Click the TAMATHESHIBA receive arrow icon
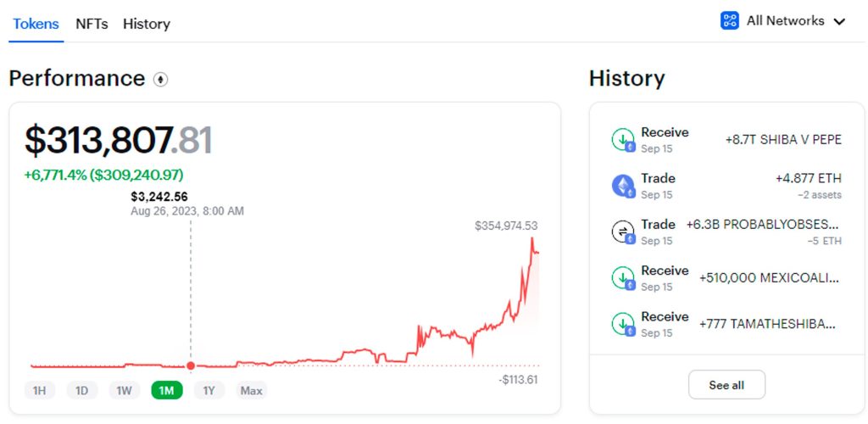868x424 pixels. coord(623,323)
